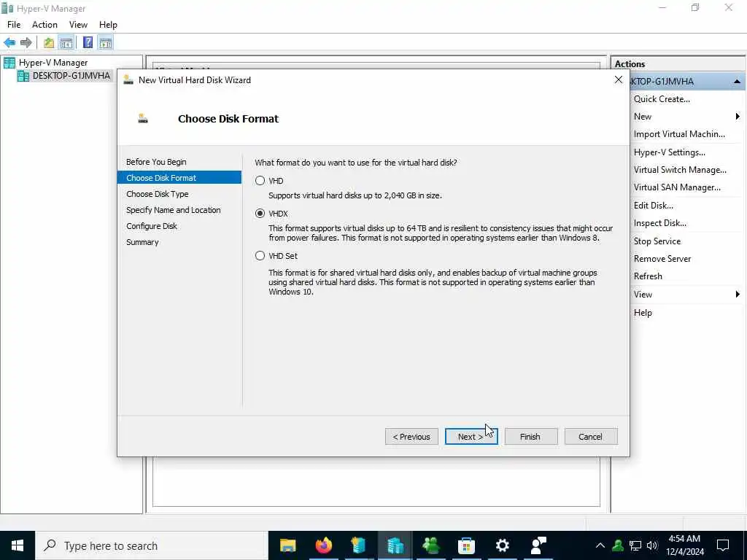Click the Hyper-V Manager tree root icon

[x=9, y=63]
